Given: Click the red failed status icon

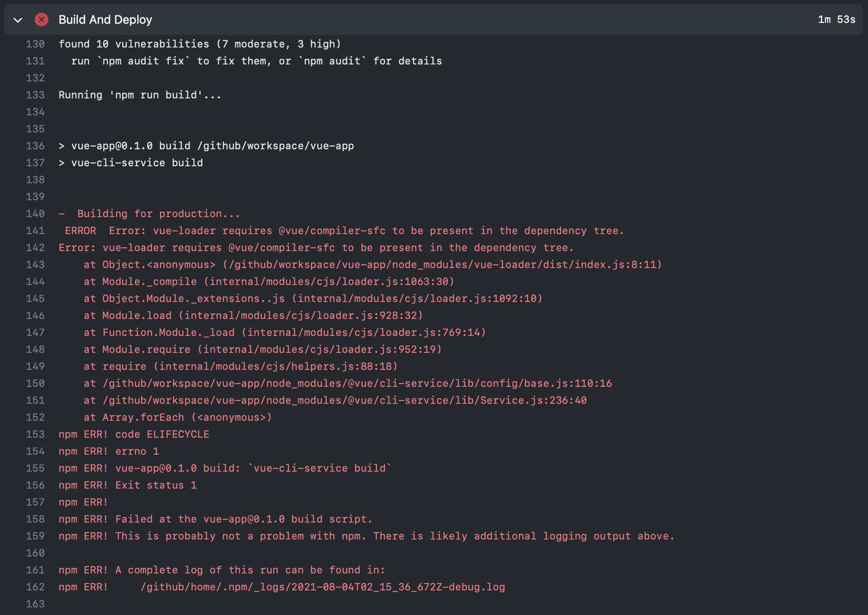Looking at the screenshot, I should 42,20.
